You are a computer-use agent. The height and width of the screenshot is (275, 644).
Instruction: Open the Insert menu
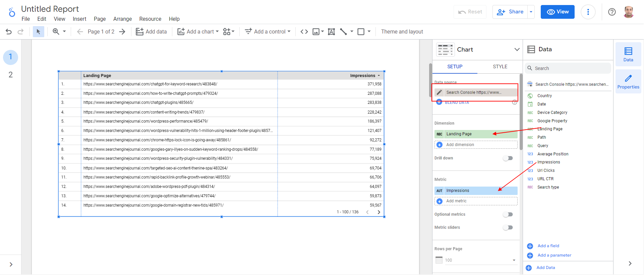pyautogui.click(x=79, y=19)
